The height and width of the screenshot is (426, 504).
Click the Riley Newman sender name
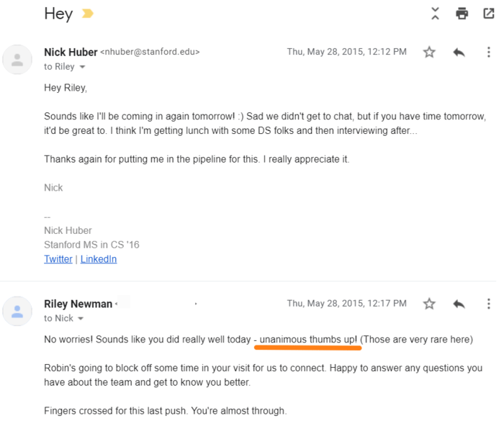point(78,304)
